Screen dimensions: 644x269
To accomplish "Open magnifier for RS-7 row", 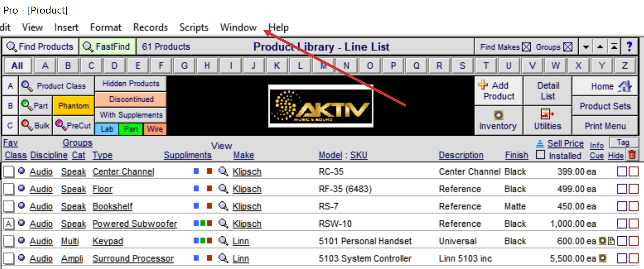I will pyautogui.click(x=223, y=206).
